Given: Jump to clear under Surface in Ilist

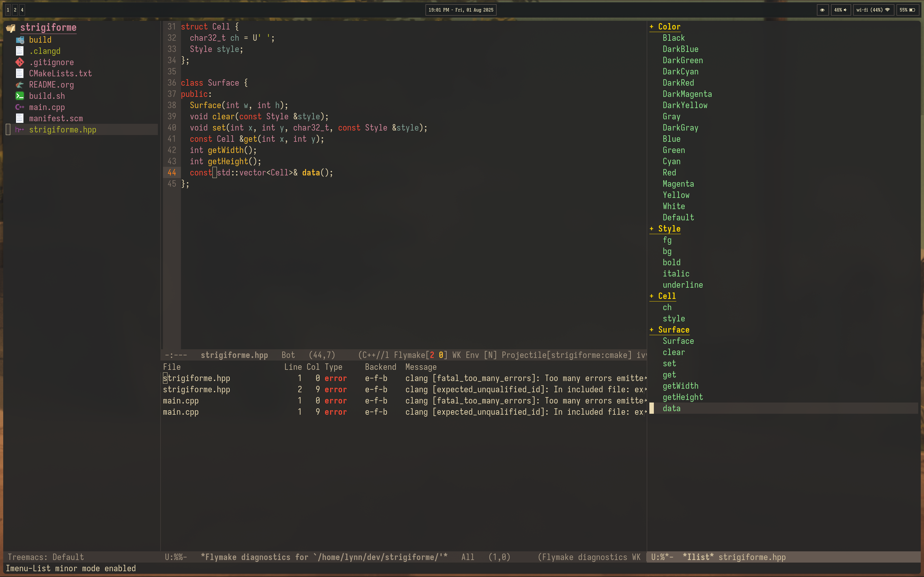Looking at the screenshot, I should click(674, 352).
